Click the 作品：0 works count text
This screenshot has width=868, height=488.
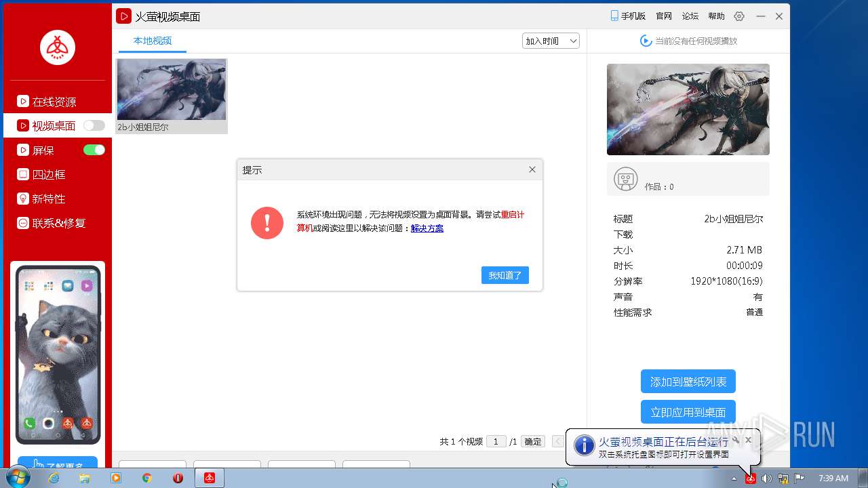659,186
